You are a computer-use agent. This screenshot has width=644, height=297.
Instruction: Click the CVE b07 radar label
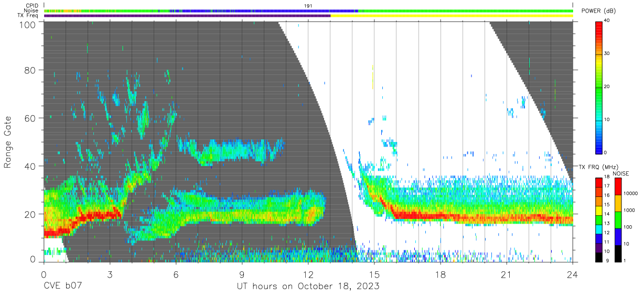[62, 287]
